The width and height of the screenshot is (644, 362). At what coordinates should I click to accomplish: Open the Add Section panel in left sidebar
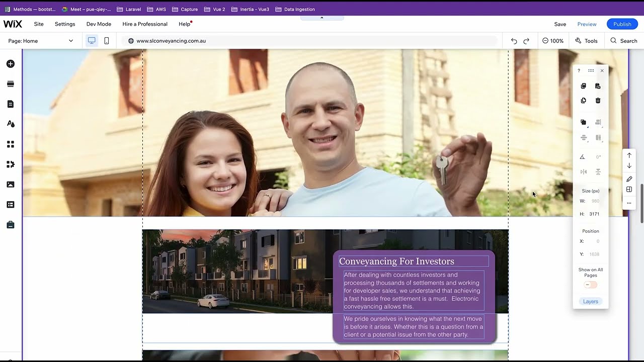pyautogui.click(x=11, y=84)
